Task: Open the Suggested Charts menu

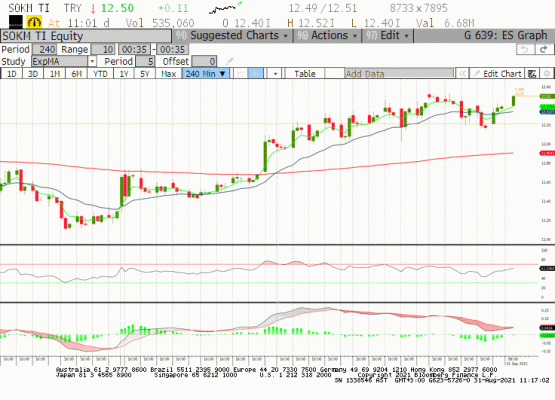Action: tap(233, 36)
